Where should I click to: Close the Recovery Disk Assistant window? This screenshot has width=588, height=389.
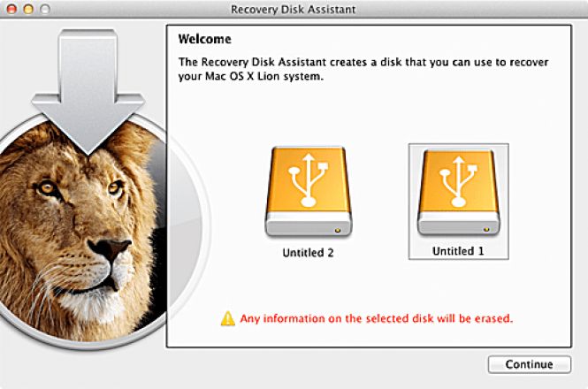(11, 8)
